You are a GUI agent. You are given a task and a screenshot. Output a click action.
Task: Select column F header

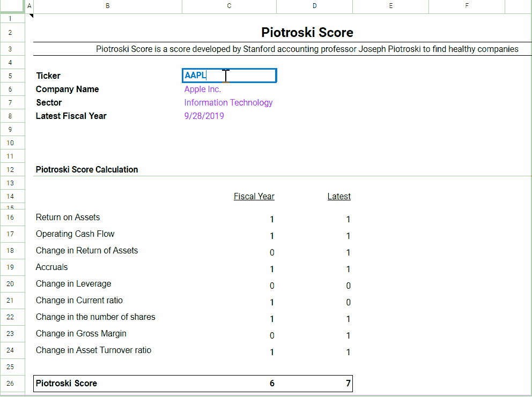click(467, 6)
